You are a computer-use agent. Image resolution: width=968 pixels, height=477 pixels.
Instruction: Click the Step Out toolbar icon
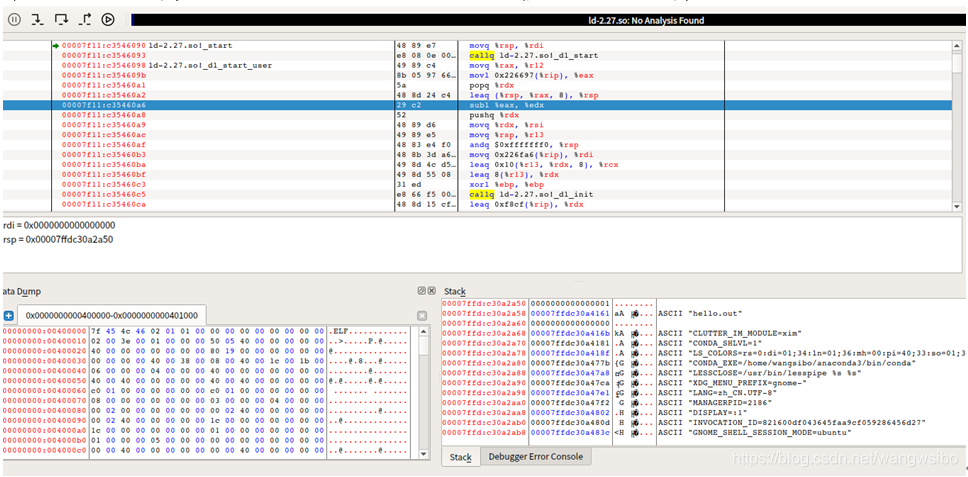pyautogui.click(x=85, y=20)
